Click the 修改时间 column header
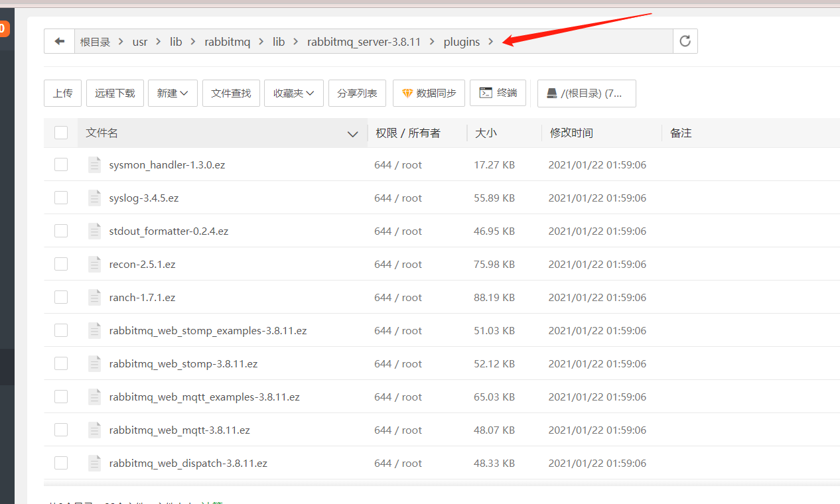Image resolution: width=840 pixels, height=504 pixels. click(x=571, y=133)
